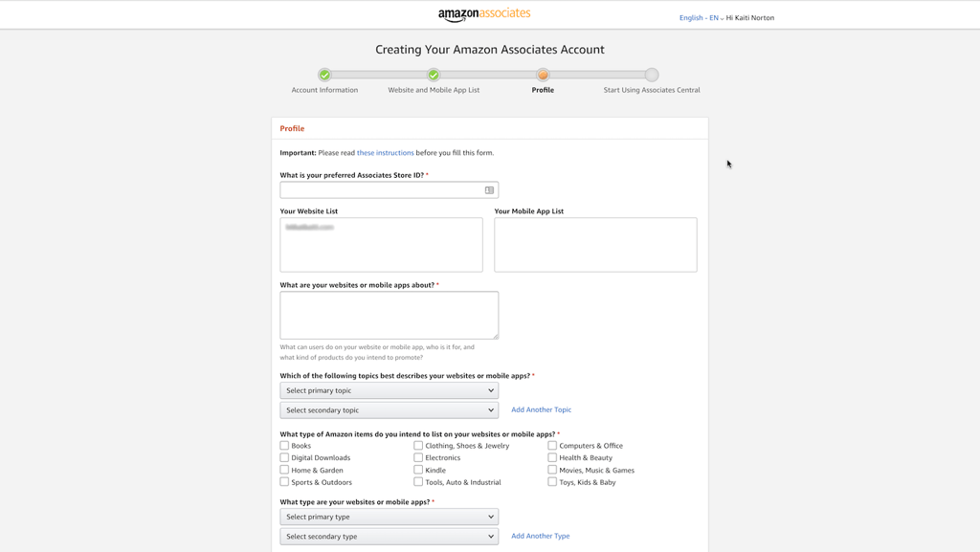This screenshot has width=980, height=552.
Task: Click the Website and Mobile App List checkmark
Action: click(x=434, y=75)
